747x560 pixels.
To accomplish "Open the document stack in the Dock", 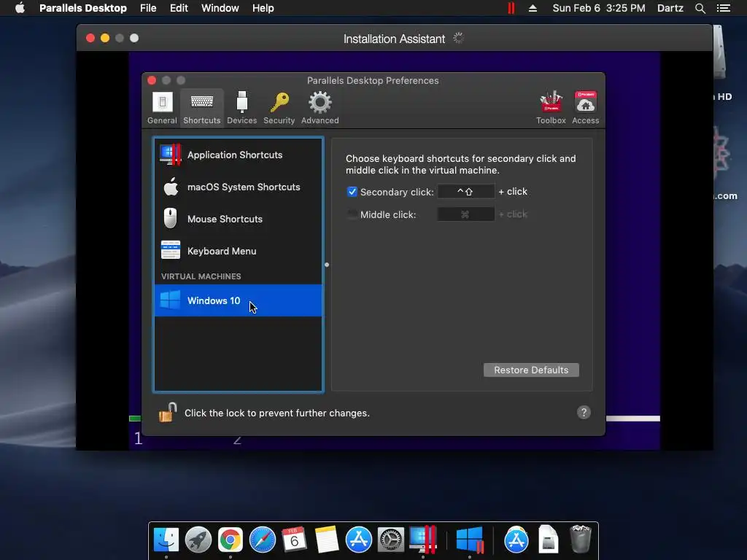I will [549, 540].
